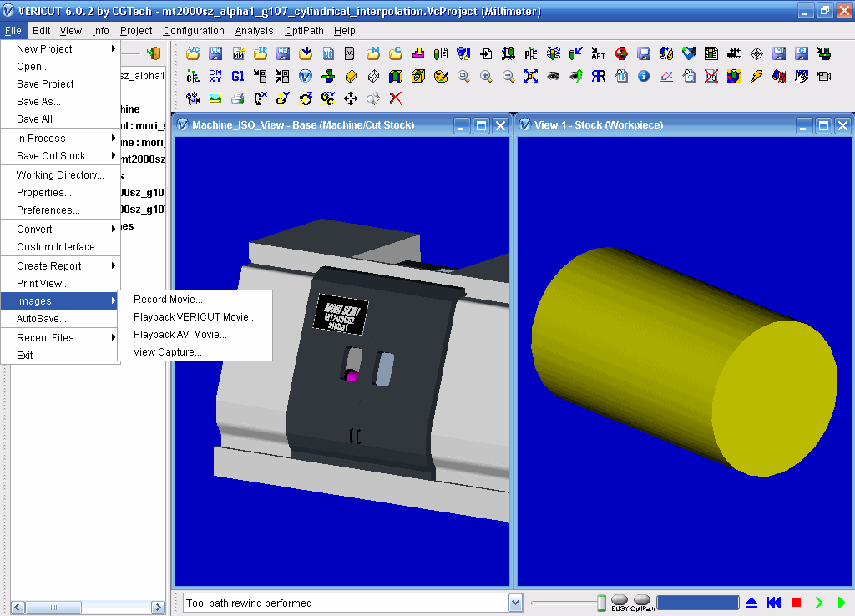
Task: Click the movie camera icon at toolbar row end
Action: coord(824,76)
